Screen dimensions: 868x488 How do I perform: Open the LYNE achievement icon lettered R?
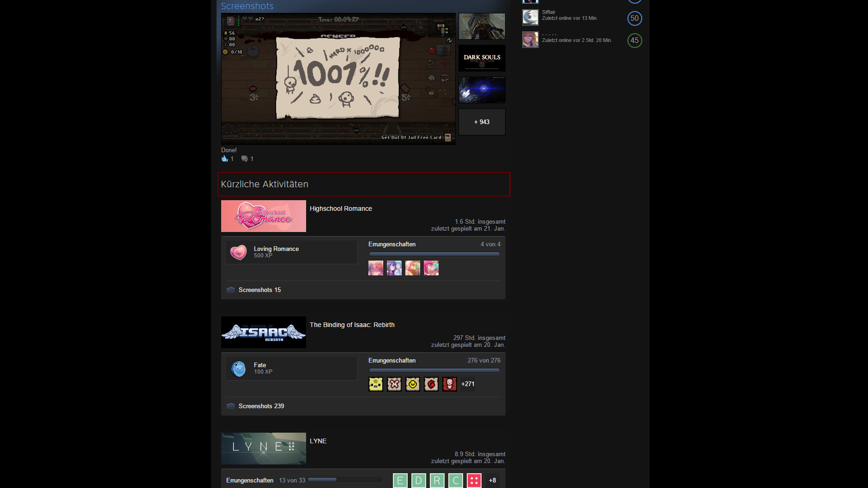point(437,481)
